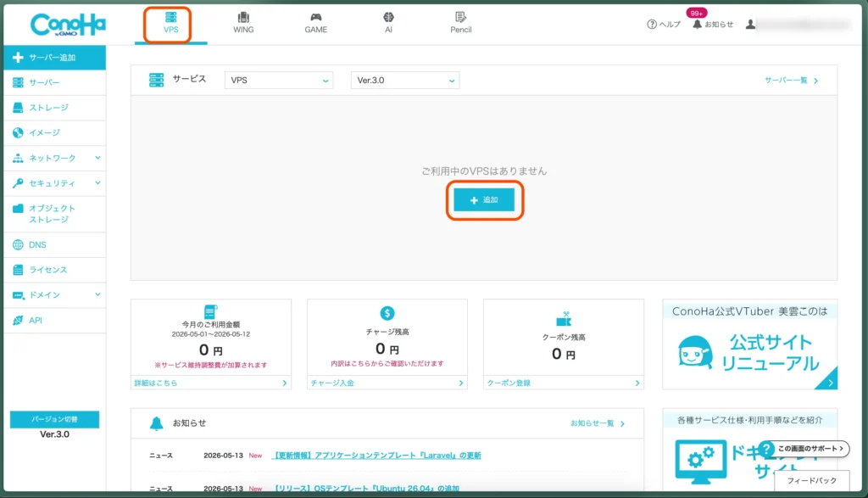The width and height of the screenshot is (868, 498).
Task: Open オブジェクトストレージ in sidebar
Action: point(54,214)
